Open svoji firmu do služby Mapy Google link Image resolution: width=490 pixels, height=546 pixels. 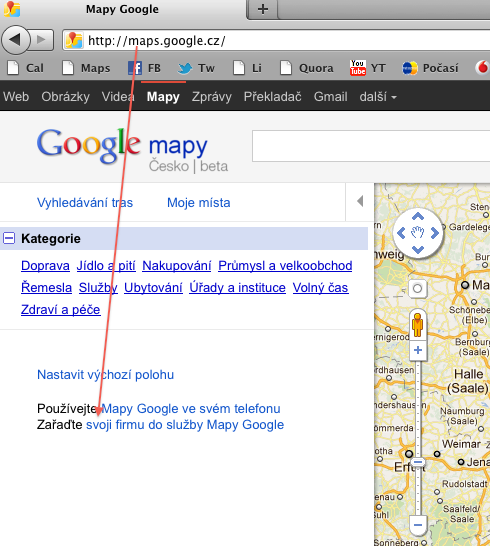point(185,425)
